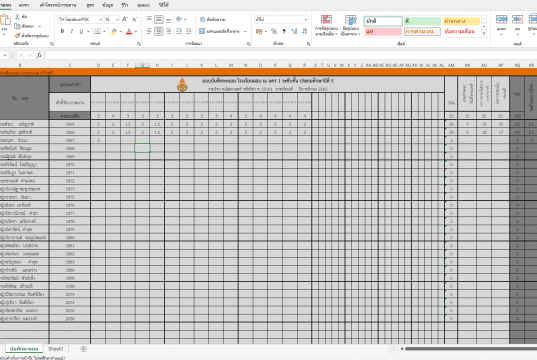The image size is (537, 360).
Task: Click the Cut scissors icon
Action: click(x=17, y=16)
